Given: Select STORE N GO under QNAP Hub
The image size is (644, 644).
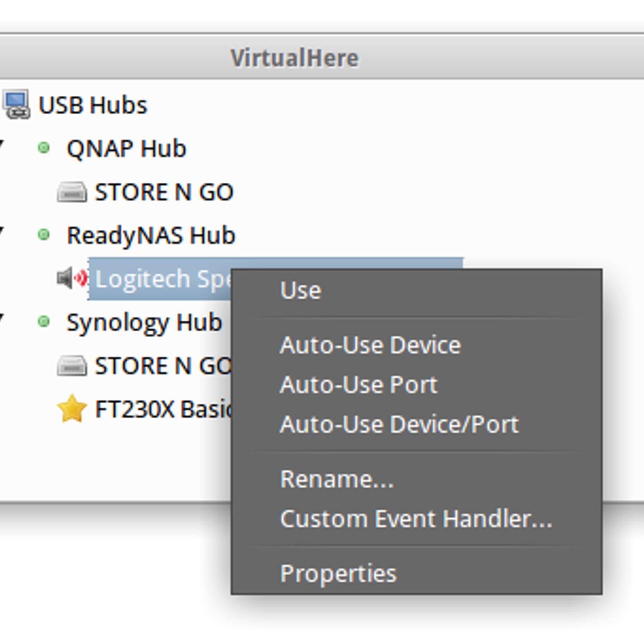Looking at the screenshot, I should (164, 192).
